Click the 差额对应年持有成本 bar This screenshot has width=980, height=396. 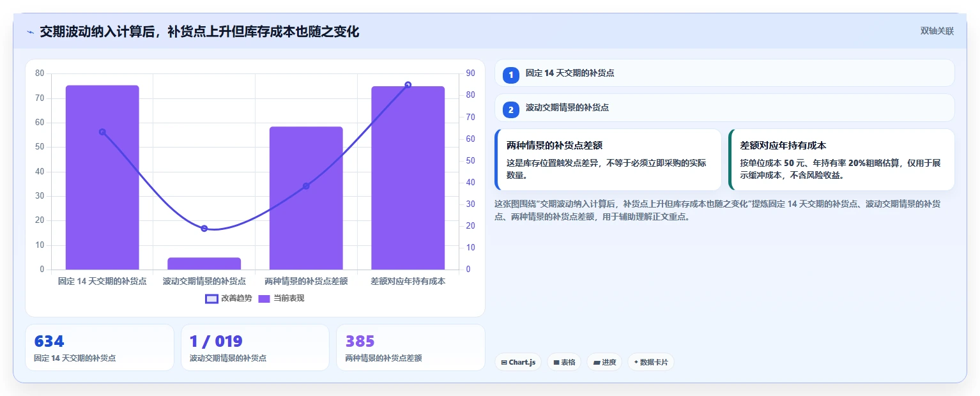click(x=408, y=178)
